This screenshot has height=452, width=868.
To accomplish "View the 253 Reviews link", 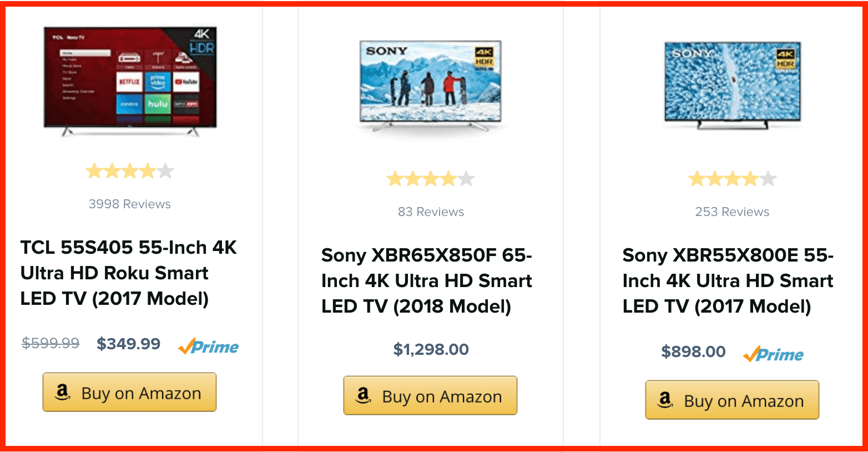I will pyautogui.click(x=732, y=212).
